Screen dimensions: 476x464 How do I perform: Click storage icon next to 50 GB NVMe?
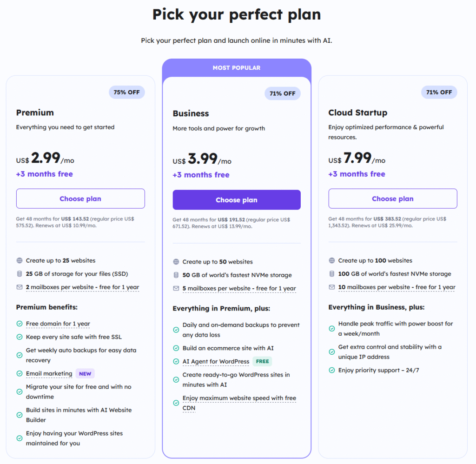176,275
